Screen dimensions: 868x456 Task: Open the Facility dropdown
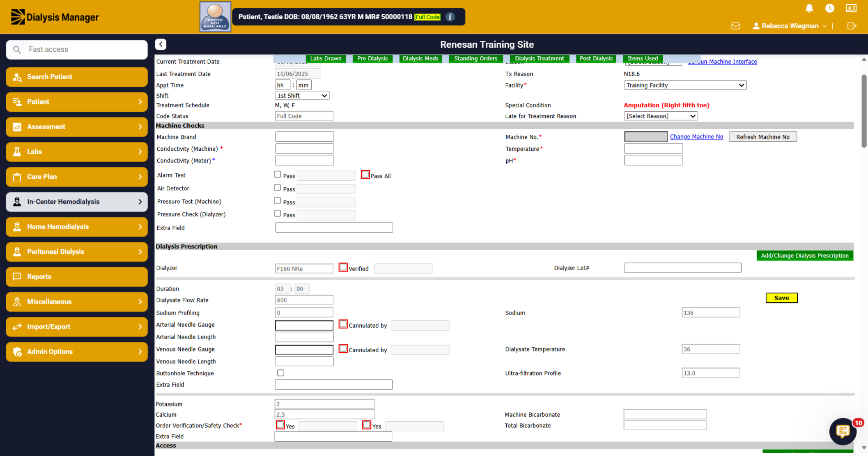pyautogui.click(x=685, y=85)
